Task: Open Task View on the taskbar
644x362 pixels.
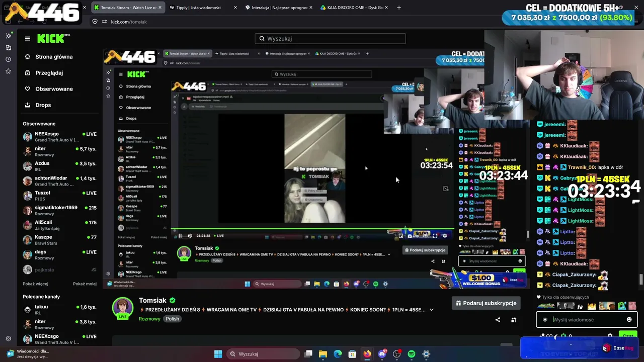Action: [308, 354]
